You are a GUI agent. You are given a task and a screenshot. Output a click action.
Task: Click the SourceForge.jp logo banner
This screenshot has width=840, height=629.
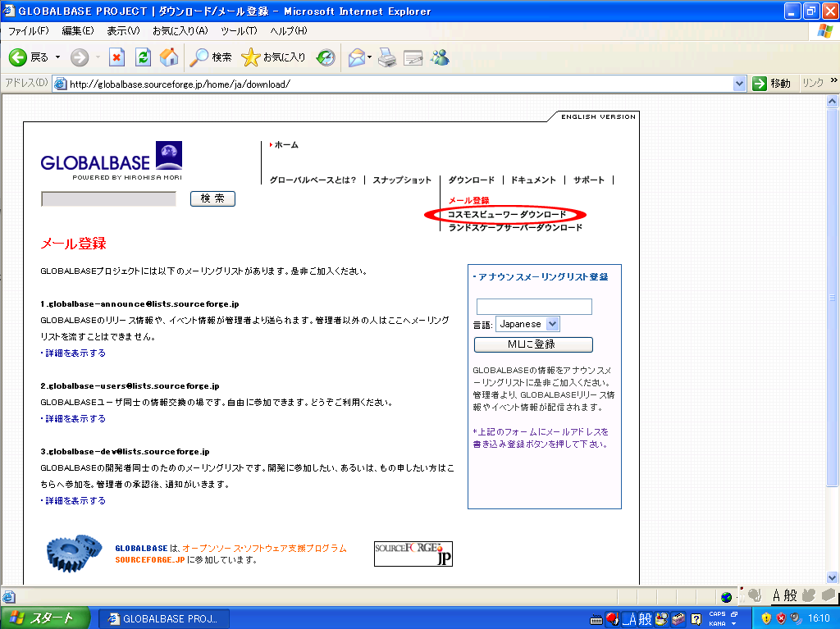click(x=413, y=554)
